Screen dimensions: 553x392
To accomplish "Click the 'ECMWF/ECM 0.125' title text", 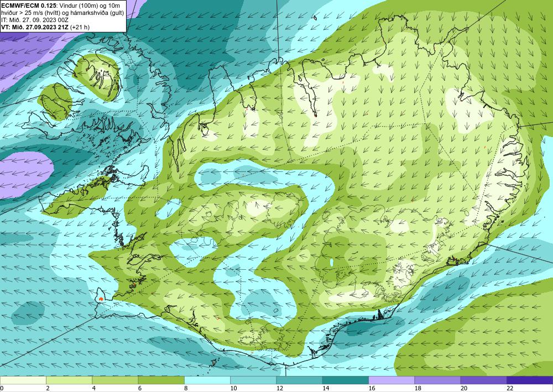I will (28, 6).
